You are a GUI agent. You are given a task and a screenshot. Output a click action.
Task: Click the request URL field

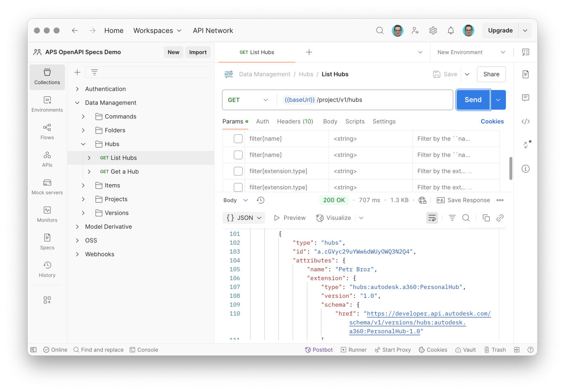coord(365,100)
